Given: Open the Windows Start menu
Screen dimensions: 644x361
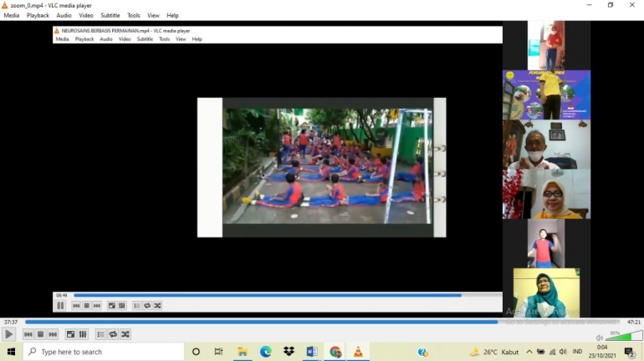Looking at the screenshot, I should coord(11,352).
